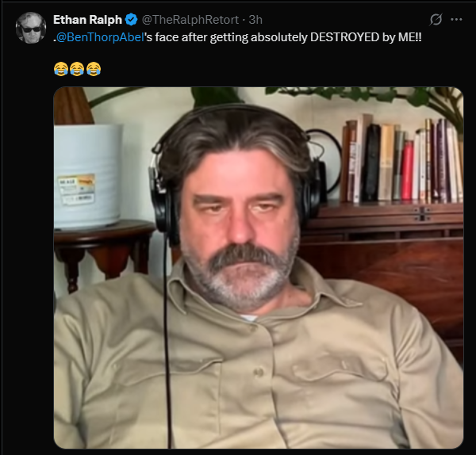Open Ethan Ralph's profile avatar
Screen dimensions: 476x455
pyautogui.click(x=31, y=28)
